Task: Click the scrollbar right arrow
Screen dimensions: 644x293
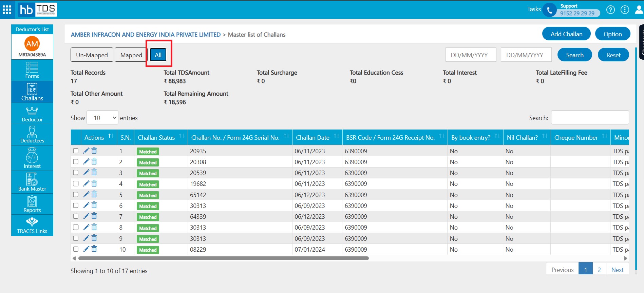Action: tap(625, 258)
